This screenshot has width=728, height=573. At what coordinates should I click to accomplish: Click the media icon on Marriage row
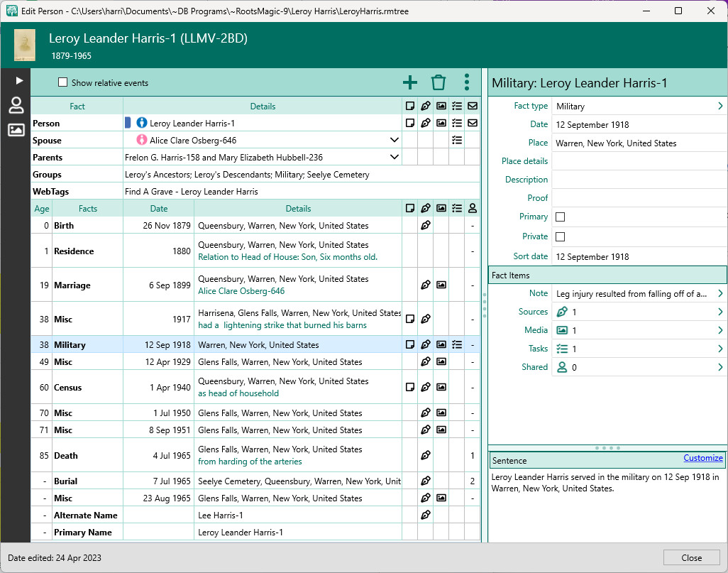[x=441, y=285]
